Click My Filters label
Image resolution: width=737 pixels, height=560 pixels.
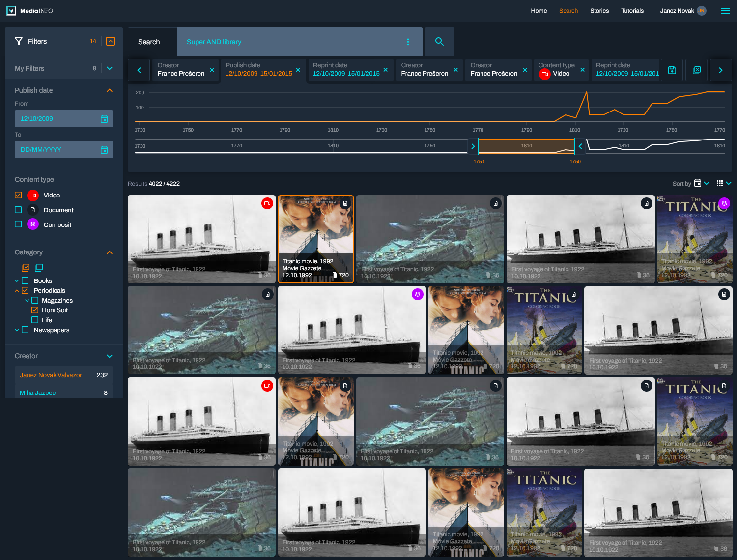tap(29, 68)
